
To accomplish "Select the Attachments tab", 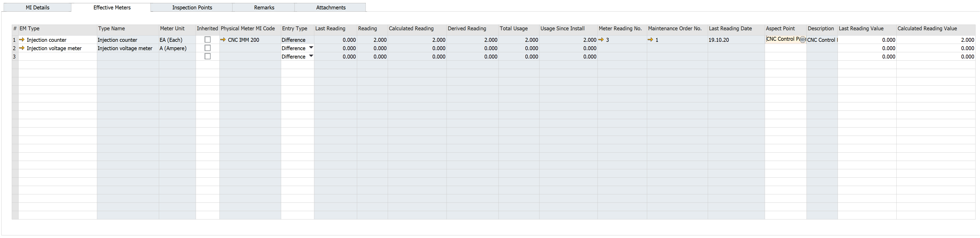I will click(x=330, y=8).
